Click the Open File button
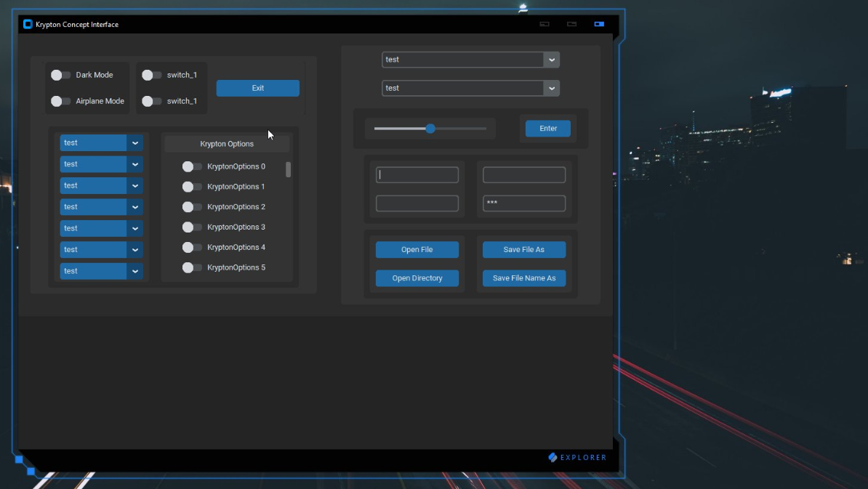868x489 pixels. coord(417,250)
